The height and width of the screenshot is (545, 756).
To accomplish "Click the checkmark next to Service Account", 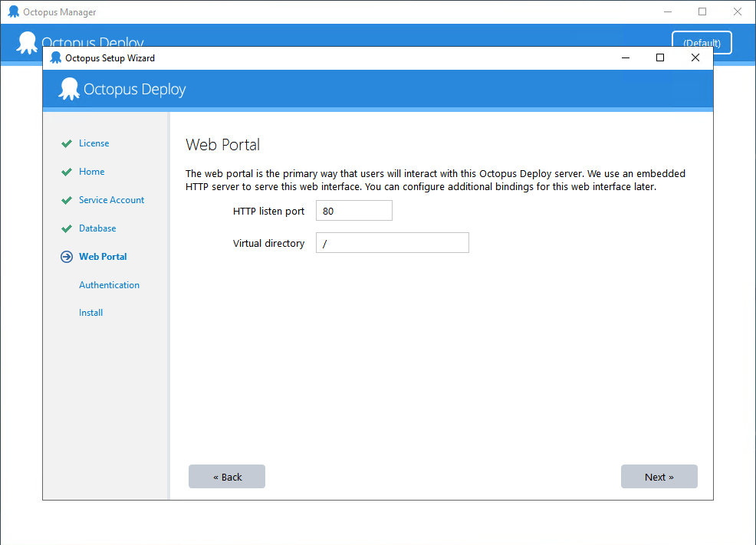I will [x=67, y=201].
